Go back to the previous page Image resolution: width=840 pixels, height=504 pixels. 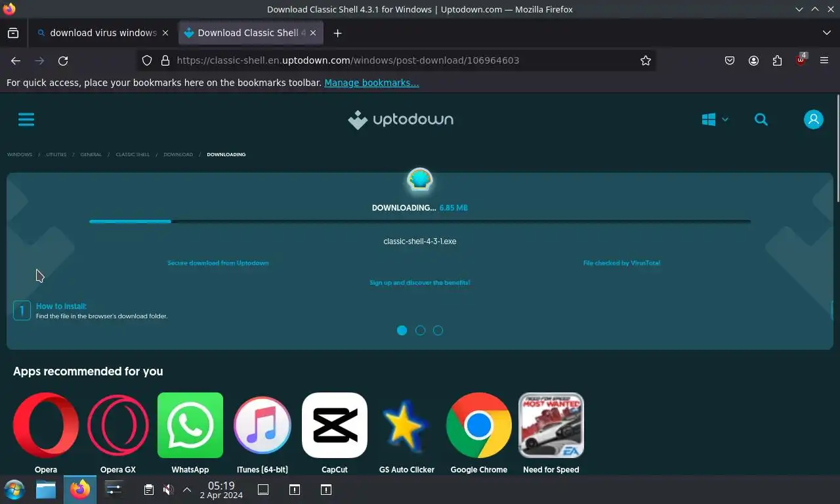16,60
